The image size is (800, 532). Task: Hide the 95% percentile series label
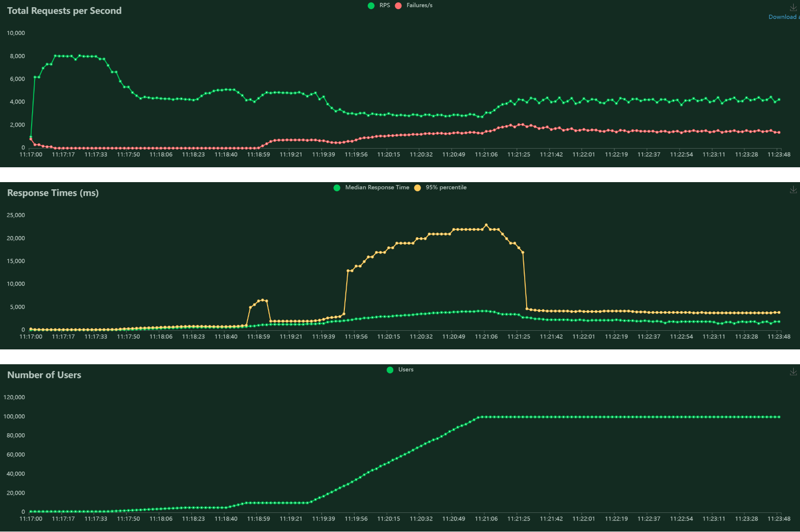446,187
